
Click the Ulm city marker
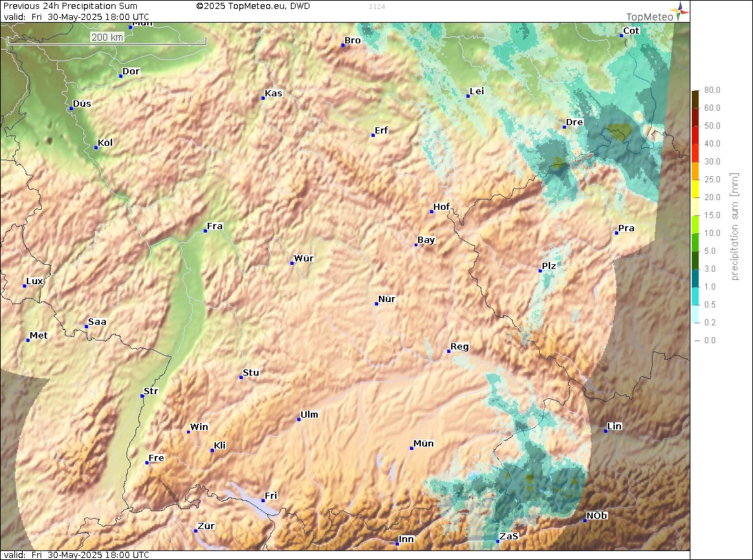click(x=298, y=419)
